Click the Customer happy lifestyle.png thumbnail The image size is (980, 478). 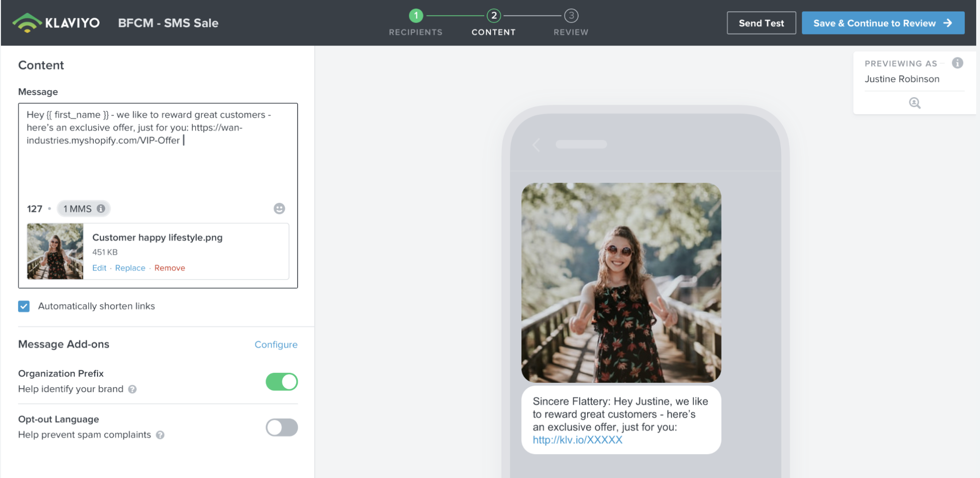pos(55,251)
